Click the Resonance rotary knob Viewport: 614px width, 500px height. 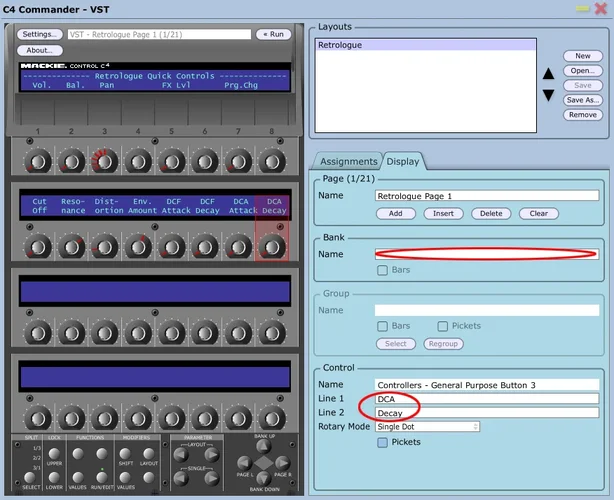tap(72, 247)
